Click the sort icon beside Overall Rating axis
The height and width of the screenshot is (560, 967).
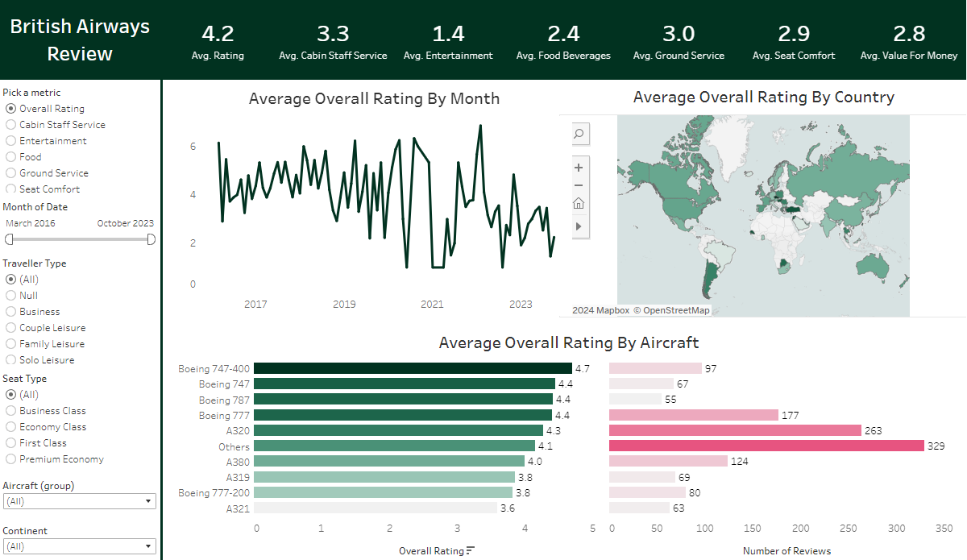[x=471, y=551]
